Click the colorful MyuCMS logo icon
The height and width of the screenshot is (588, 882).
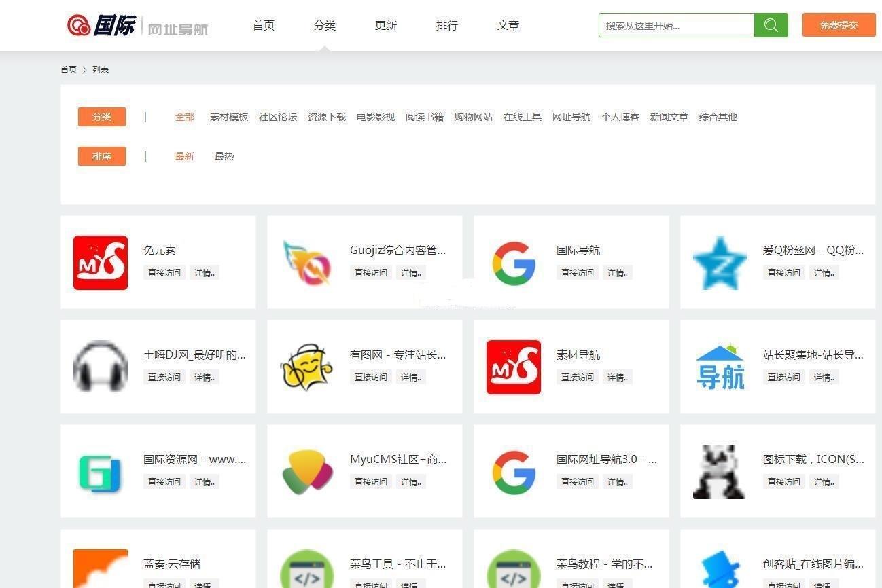(306, 471)
